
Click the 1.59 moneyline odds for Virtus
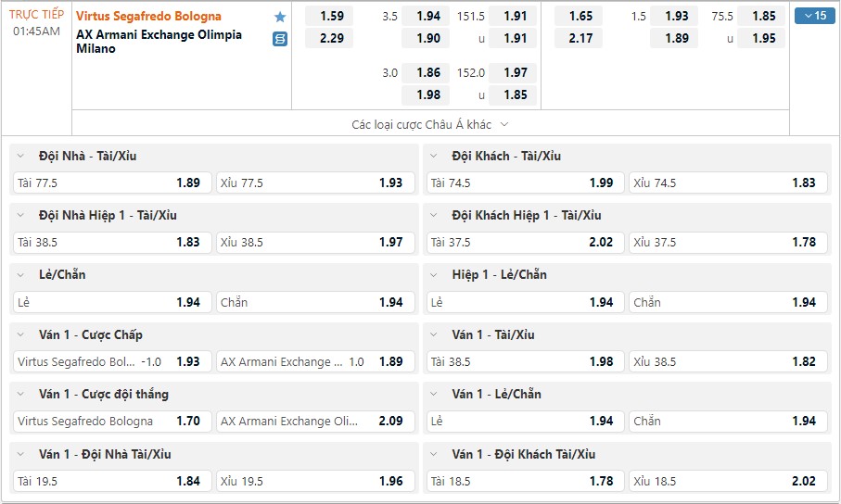(329, 16)
